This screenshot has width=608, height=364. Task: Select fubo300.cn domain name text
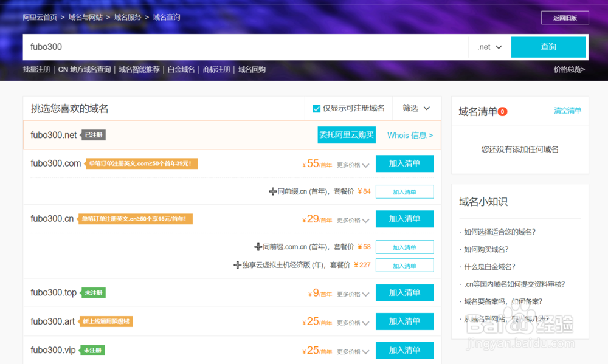tap(52, 219)
